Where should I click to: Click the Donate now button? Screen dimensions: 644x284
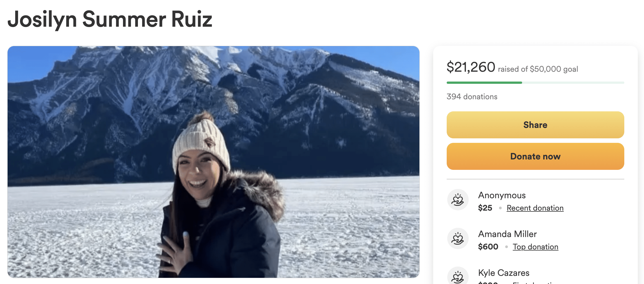[535, 156]
